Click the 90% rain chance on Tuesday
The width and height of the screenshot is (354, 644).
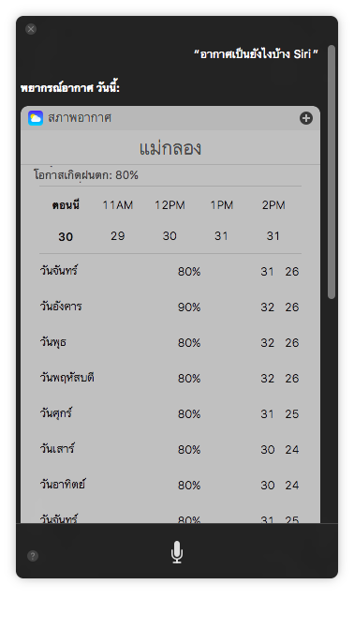coord(189,307)
